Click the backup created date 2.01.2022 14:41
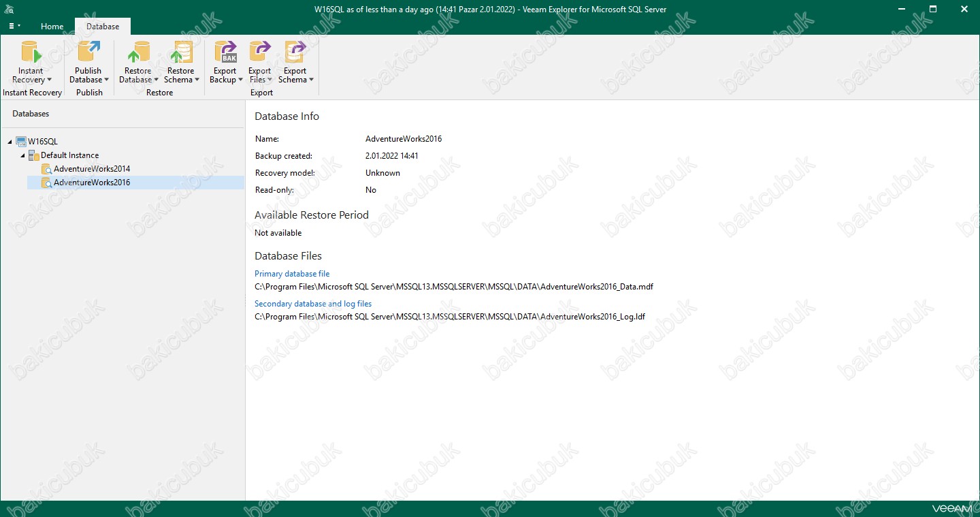 pos(392,156)
